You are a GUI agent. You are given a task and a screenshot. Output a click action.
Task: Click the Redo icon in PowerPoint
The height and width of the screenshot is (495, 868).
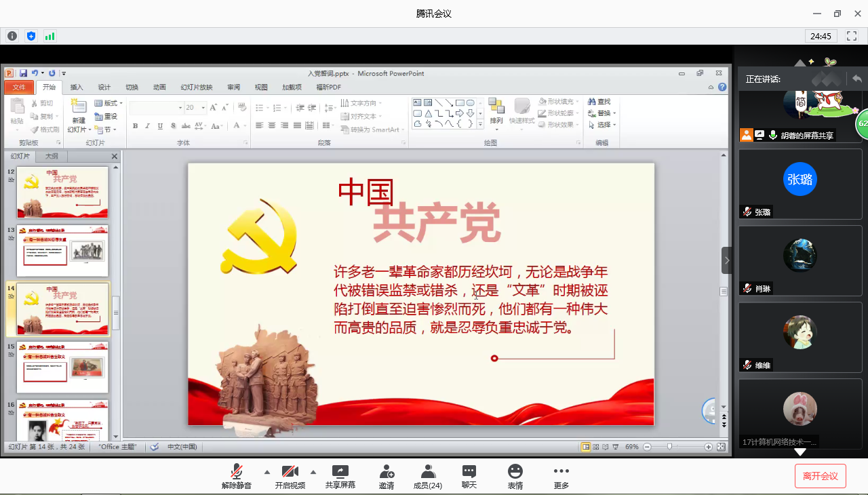click(x=52, y=73)
